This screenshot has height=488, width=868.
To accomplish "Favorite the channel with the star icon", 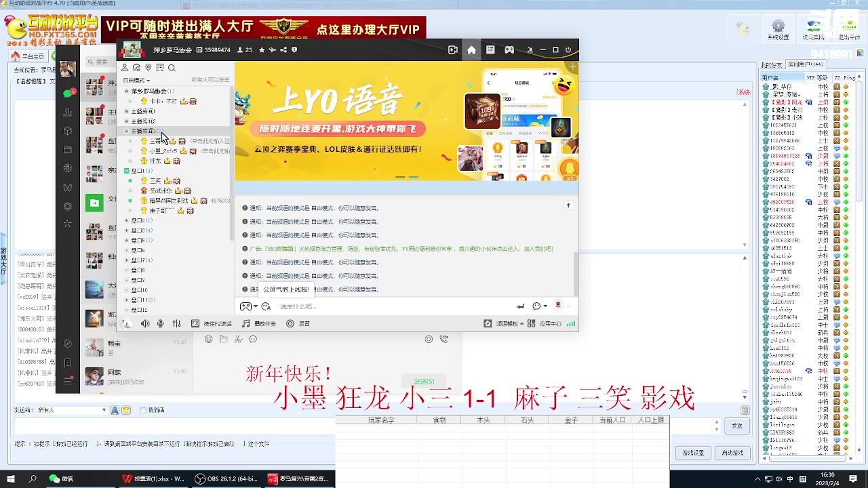I will point(262,49).
